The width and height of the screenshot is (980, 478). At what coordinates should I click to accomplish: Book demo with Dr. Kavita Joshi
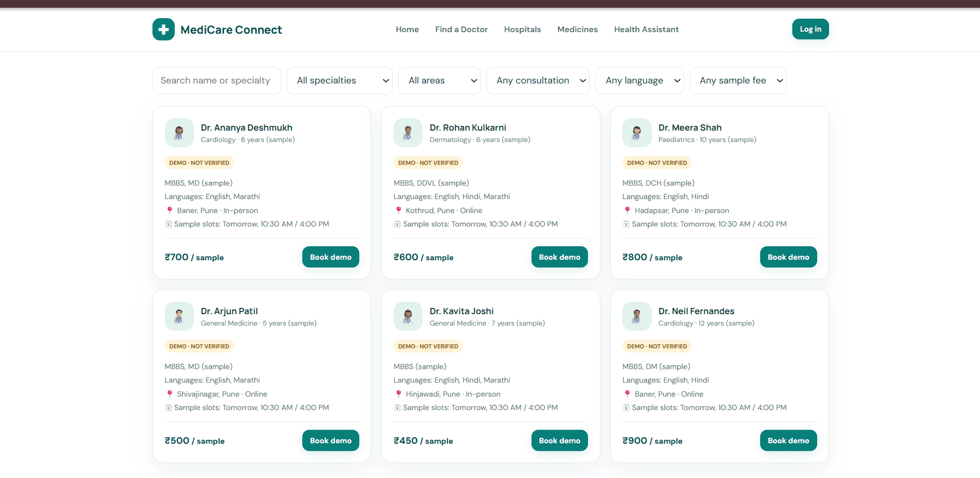[559, 441]
